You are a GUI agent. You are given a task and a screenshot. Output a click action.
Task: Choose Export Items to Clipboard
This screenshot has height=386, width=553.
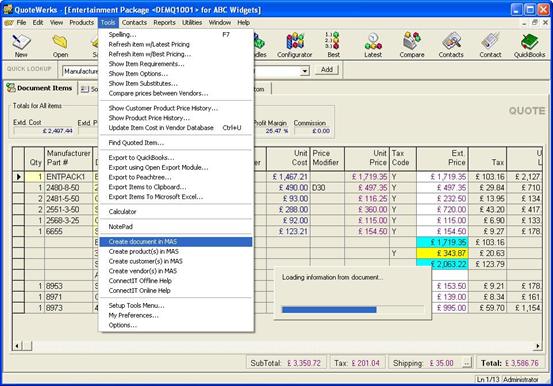click(x=176, y=187)
